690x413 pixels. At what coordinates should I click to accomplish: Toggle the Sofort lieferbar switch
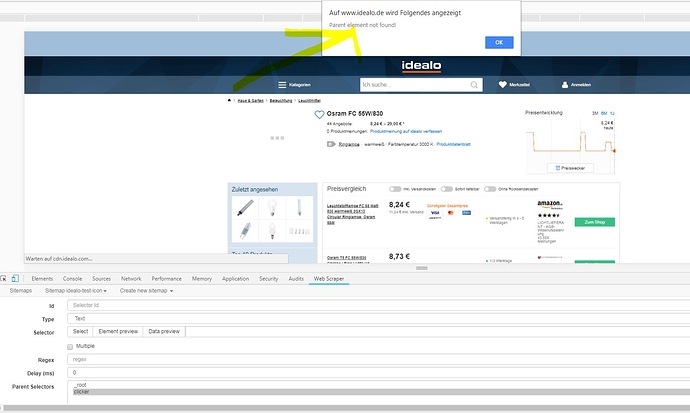tap(447, 189)
